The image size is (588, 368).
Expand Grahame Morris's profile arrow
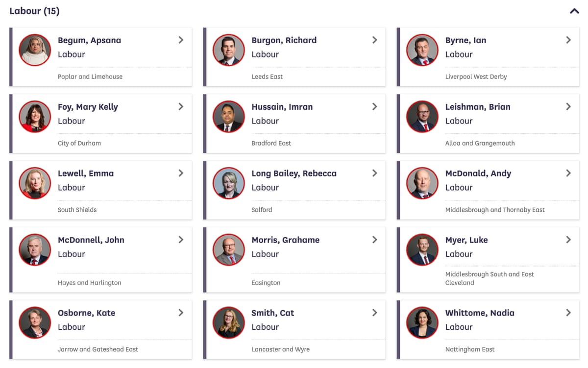(x=374, y=240)
